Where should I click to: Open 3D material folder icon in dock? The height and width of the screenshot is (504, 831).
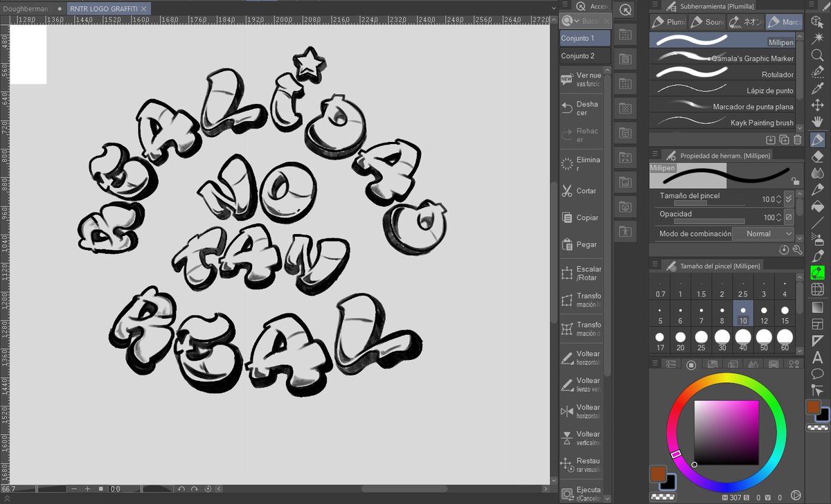625,206
